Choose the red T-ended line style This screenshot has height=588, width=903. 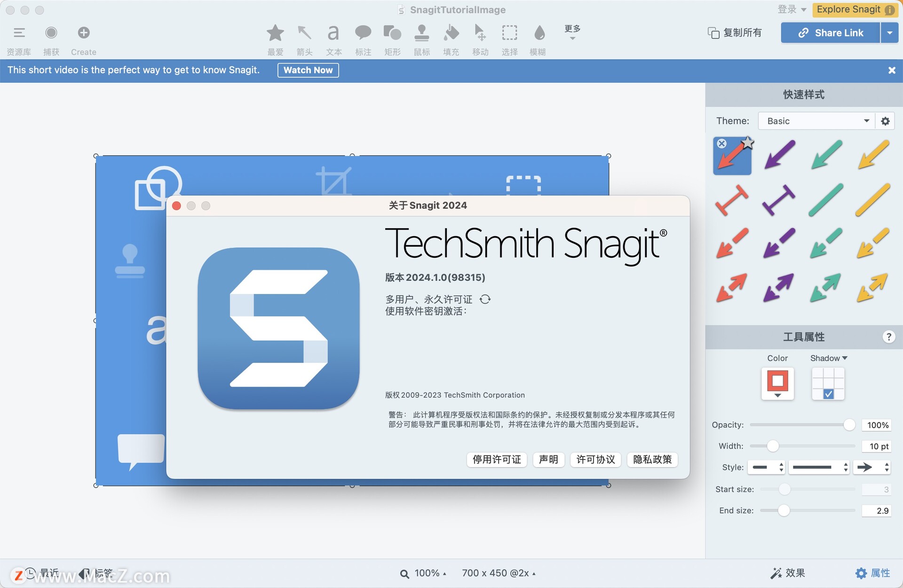[732, 200]
